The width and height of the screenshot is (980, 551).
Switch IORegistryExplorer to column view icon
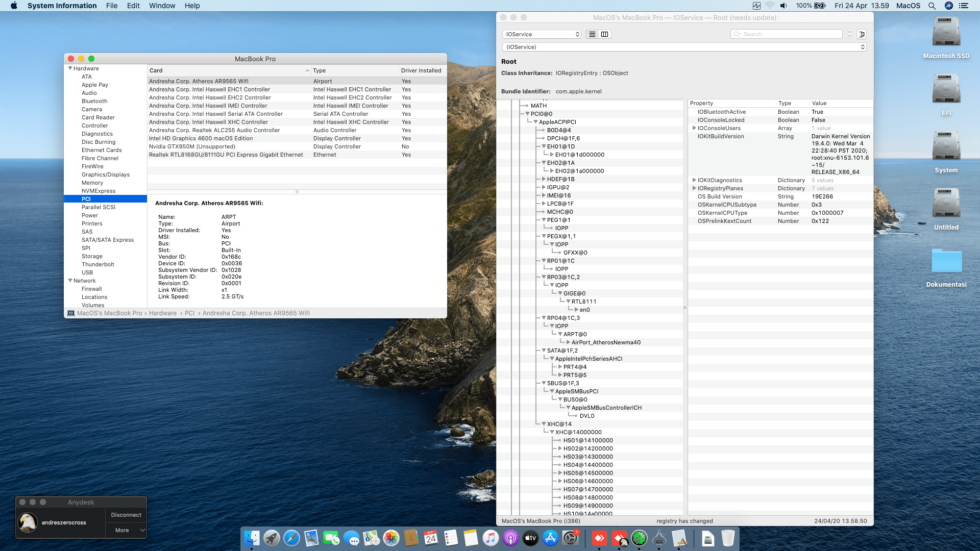click(605, 34)
